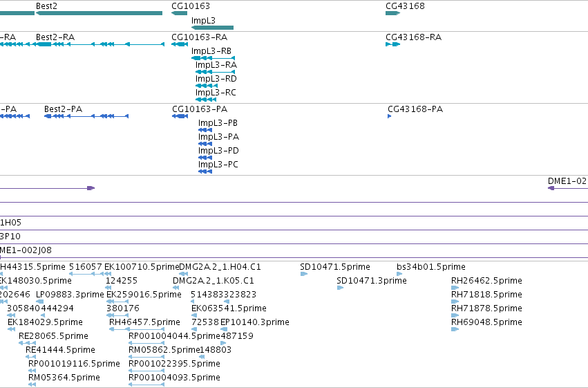Click the CG10163-PA label
The width and height of the screenshot is (588, 388).
click(x=200, y=109)
